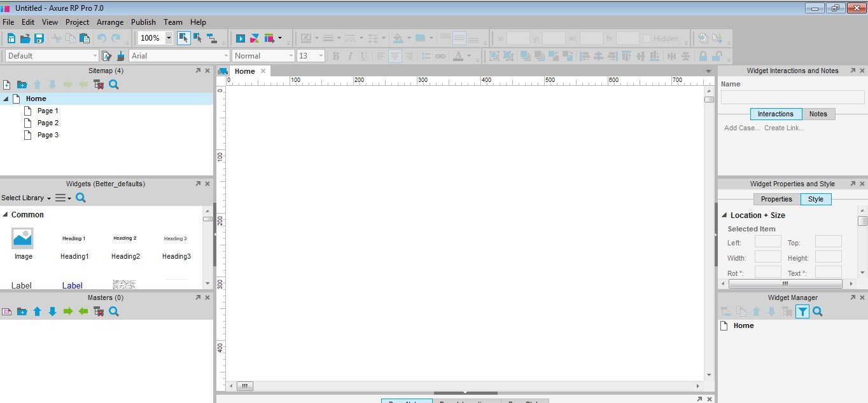Image resolution: width=868 pixels, height=403 pixels.
Task: Switch to the Notes tab
Action: pos(818,114)
